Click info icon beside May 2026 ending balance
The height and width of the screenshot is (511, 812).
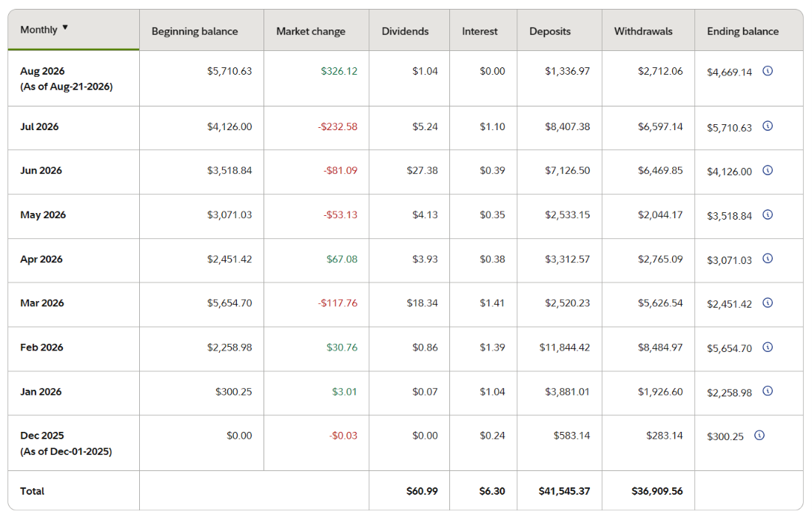(x=768, y=214)
